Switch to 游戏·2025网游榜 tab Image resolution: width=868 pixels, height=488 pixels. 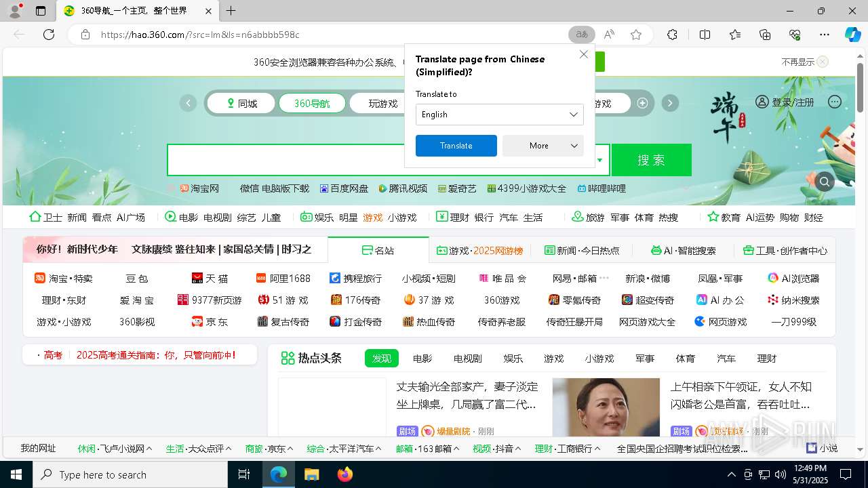[479, 250]
